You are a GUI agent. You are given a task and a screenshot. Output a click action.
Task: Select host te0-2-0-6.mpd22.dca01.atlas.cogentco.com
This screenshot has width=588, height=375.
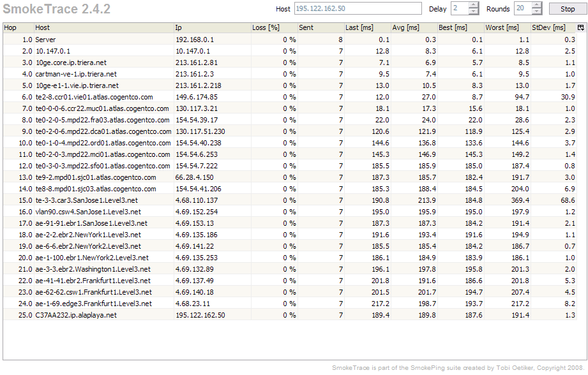click(103, 131)
